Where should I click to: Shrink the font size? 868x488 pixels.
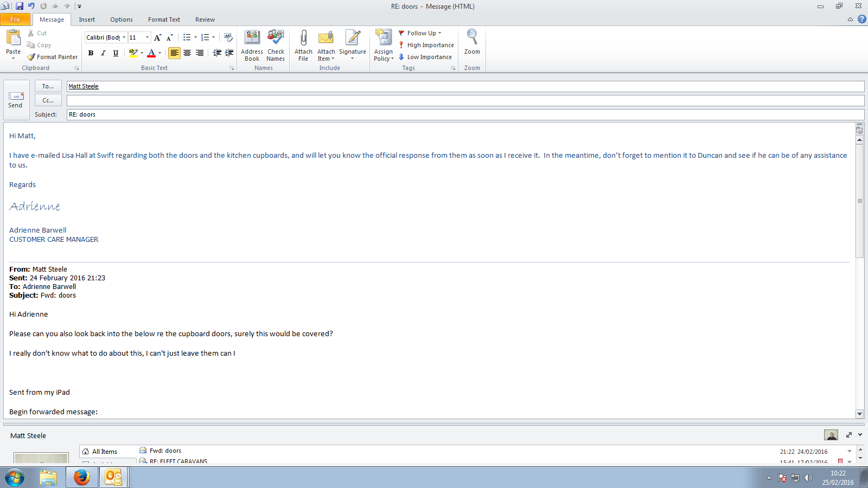(x=169, y=37)
